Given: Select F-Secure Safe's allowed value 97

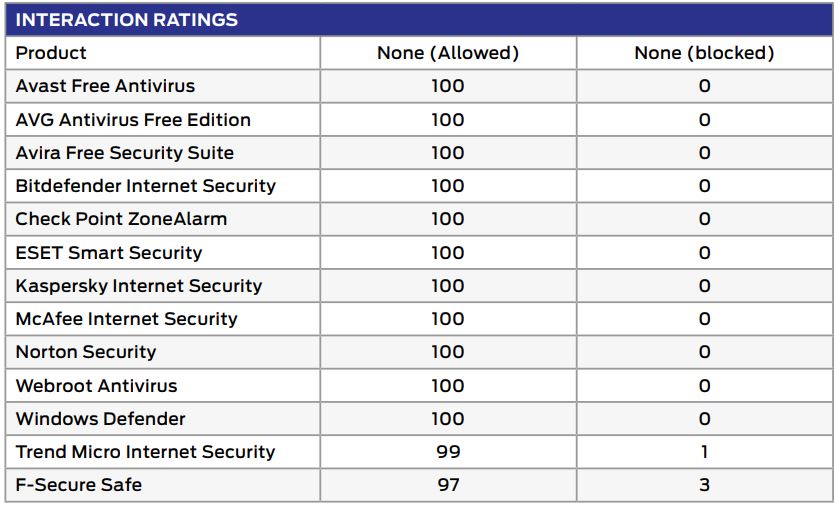Looking at the screenshot, I should [x=448, y=485].
